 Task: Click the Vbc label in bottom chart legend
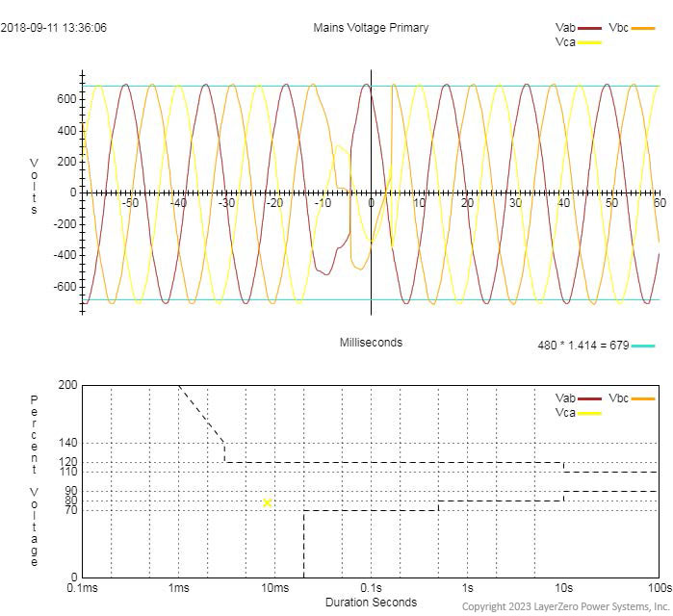click(x=618, y=398)
